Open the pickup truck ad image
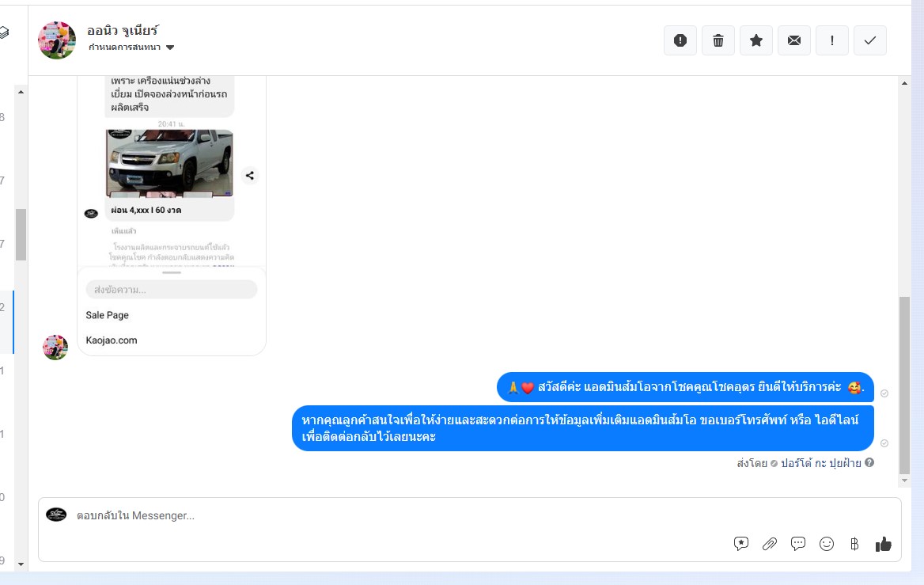Screen dimensions: 924x585 (x=170, y=163)
